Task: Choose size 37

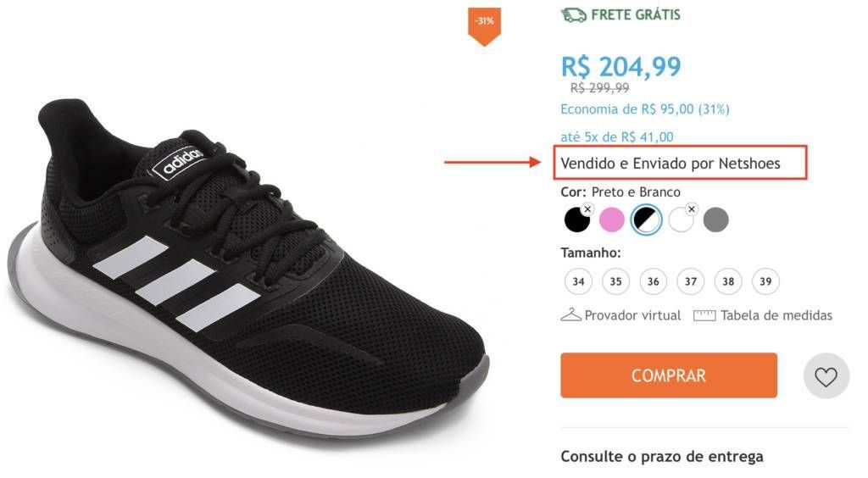Action: pos(691,281)
